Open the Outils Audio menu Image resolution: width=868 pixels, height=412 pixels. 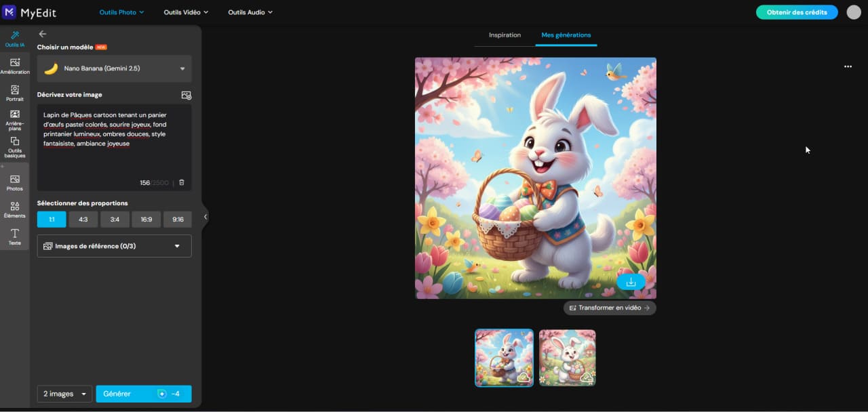click(x=250, y=12)
